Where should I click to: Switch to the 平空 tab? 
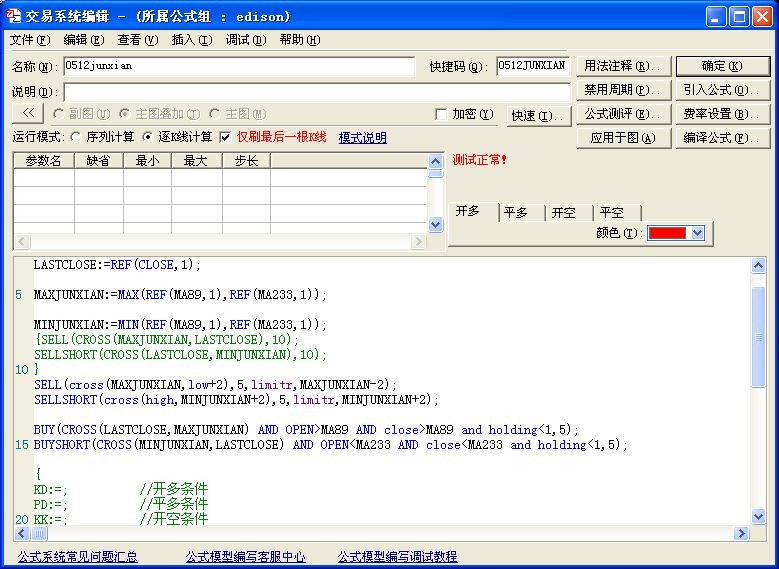point(612,213)
